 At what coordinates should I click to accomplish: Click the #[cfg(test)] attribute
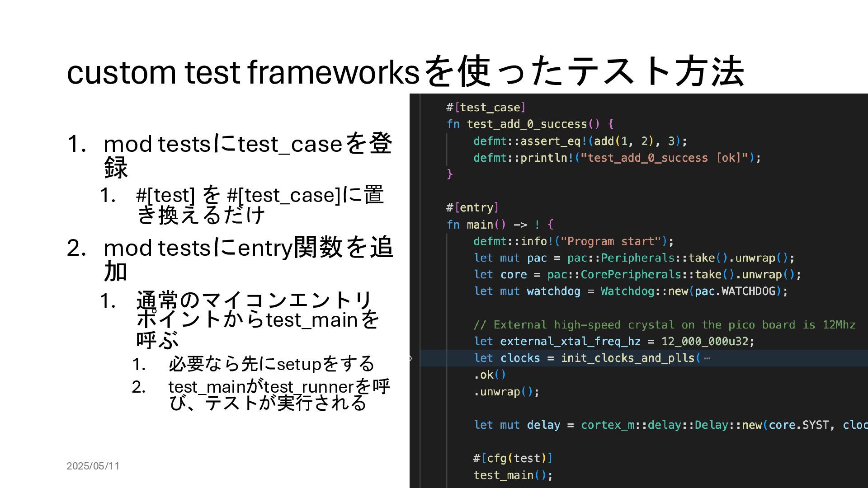[513, 458]
